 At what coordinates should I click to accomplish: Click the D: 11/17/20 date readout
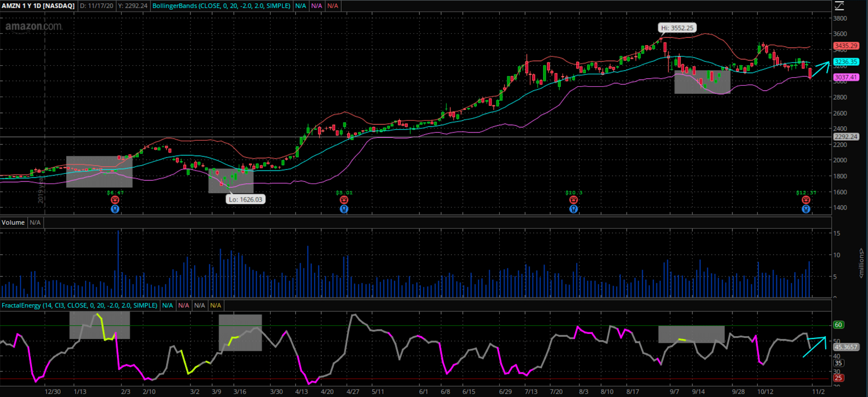pyautogui.click(x=97, y=6)
